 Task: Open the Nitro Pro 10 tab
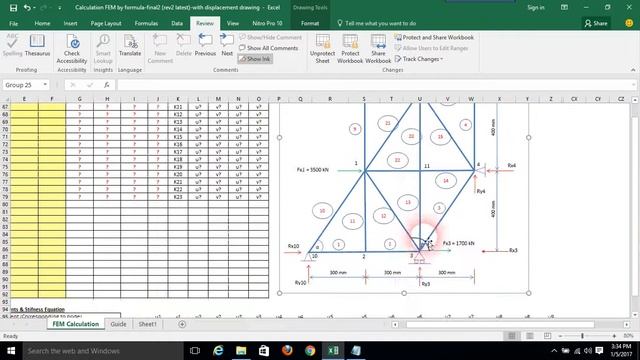point(267,23)
